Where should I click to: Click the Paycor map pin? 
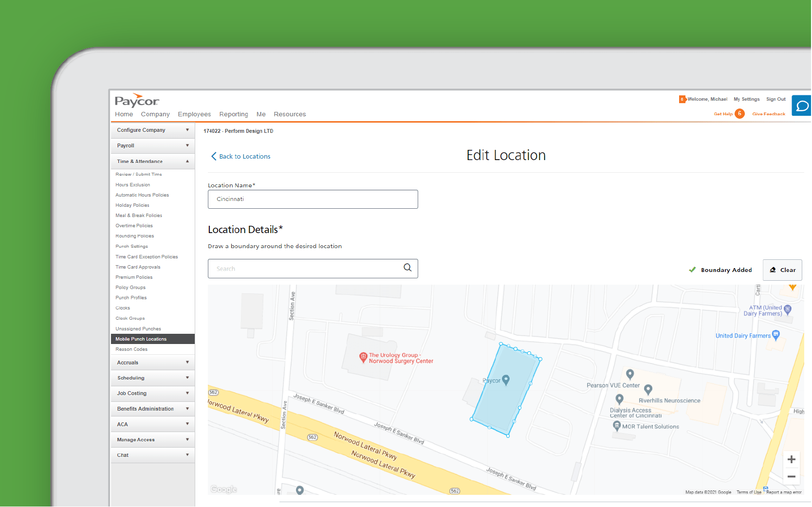pyautogui.click(x=506, y=380)
